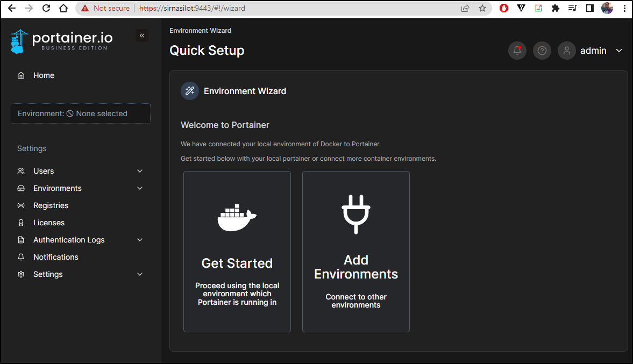Select the Add Environments card
Viewport: 633px width, 364px height.
click(x=356, y=252)
